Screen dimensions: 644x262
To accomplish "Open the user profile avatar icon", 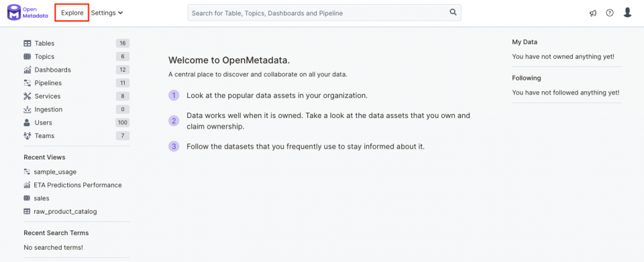I will [x=627, y=13].
